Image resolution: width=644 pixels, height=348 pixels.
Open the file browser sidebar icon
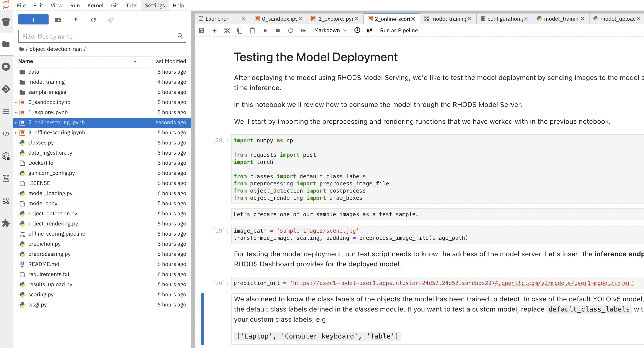tap(6, 44)
